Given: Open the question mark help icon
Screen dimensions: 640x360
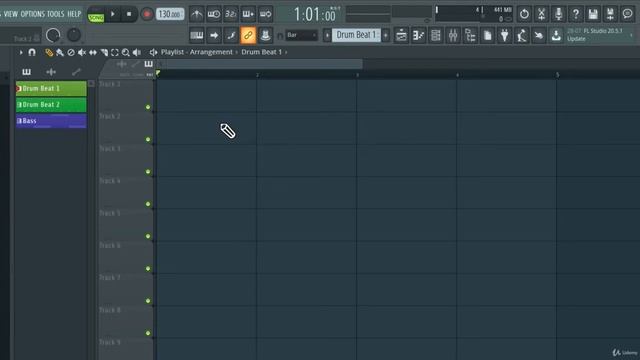Looking at the screenshot, I should coord(576,14).
